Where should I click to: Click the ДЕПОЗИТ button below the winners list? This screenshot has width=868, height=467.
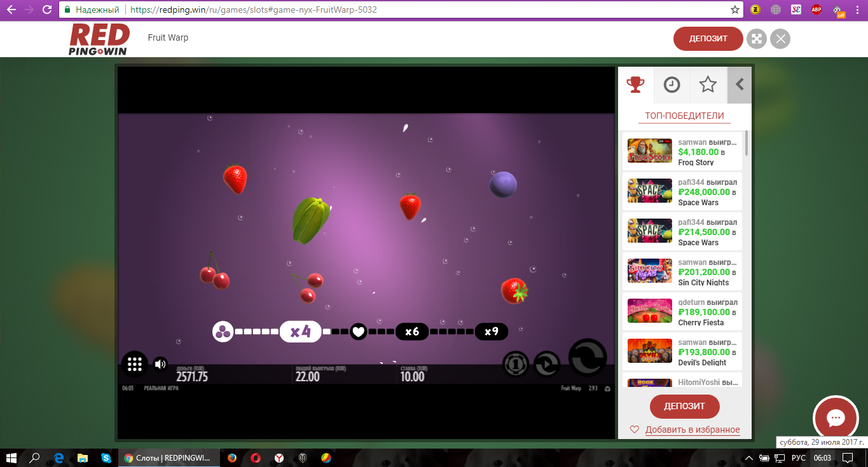[x=685, y=407]
